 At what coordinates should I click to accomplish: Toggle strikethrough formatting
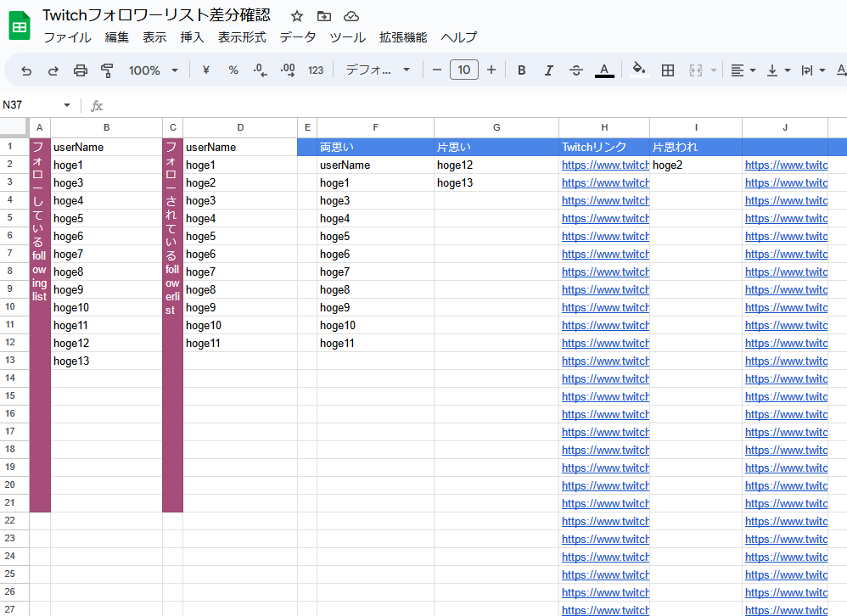coord(575,70)
